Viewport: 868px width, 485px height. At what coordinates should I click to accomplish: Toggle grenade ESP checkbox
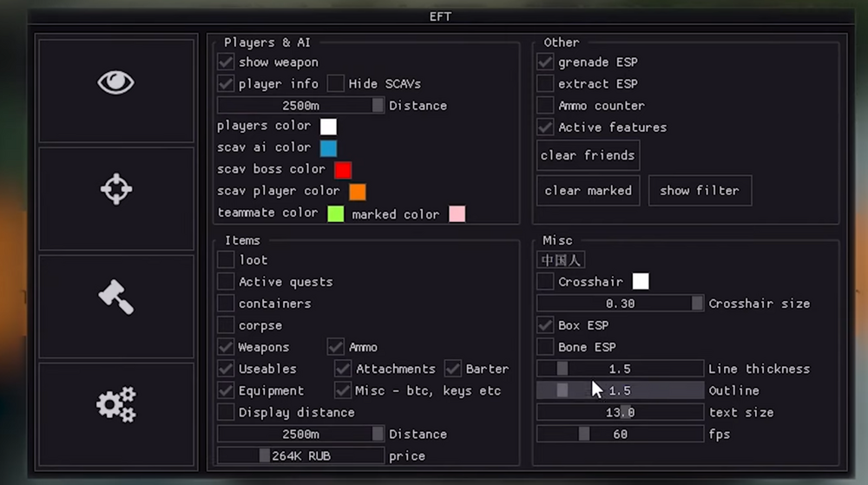(545, 62)
